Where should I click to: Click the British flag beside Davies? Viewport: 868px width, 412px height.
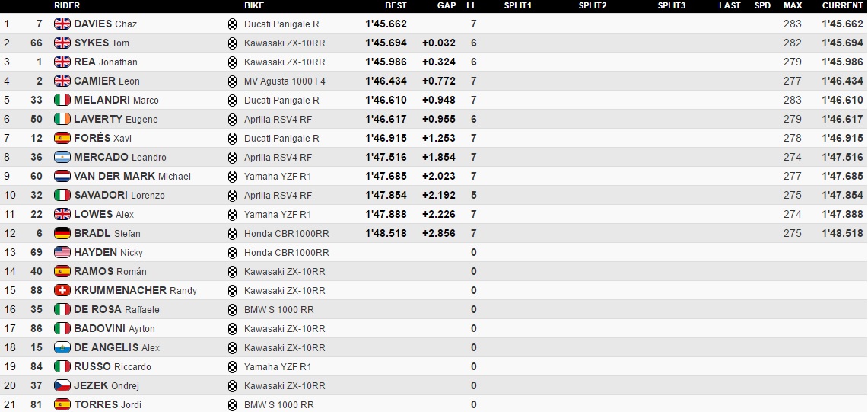tap(62, 24)
